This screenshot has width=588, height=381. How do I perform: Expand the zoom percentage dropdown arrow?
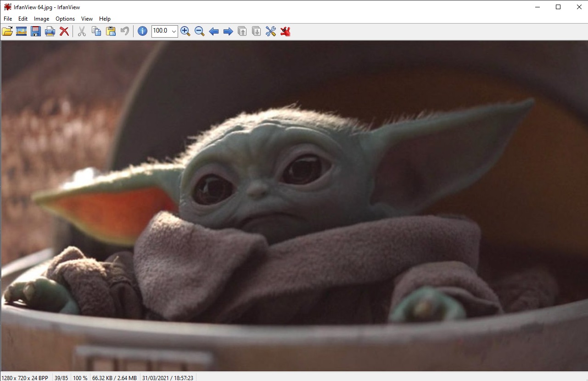[174, 31]
